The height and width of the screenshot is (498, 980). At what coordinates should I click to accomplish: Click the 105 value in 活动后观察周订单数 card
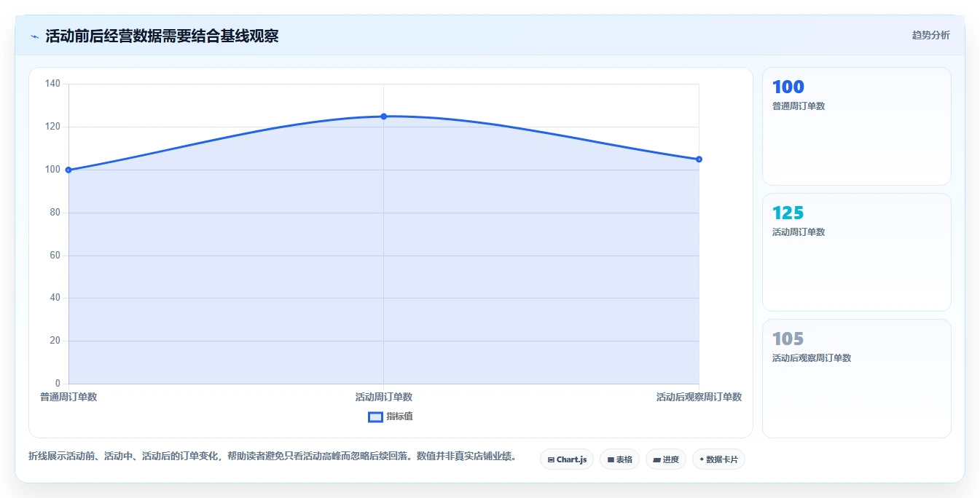788,339
